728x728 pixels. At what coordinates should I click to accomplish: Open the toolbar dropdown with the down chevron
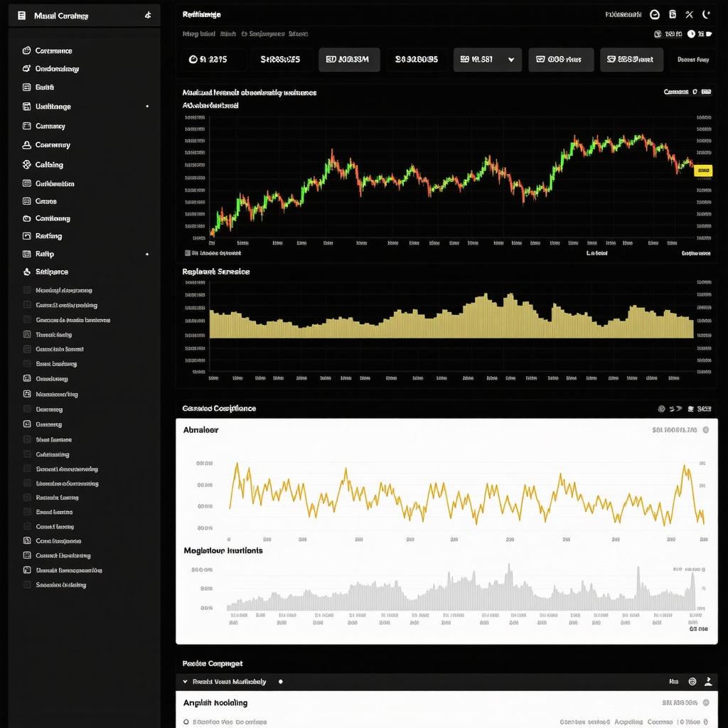488,60
